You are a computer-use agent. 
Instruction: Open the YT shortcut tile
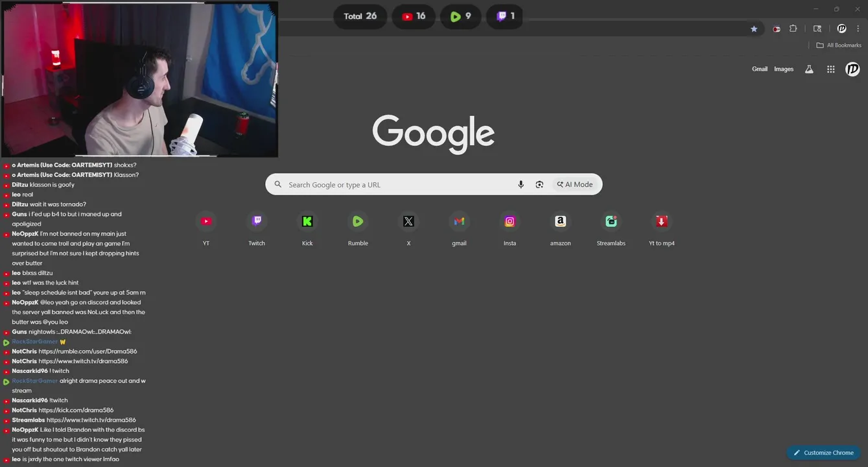206,228
